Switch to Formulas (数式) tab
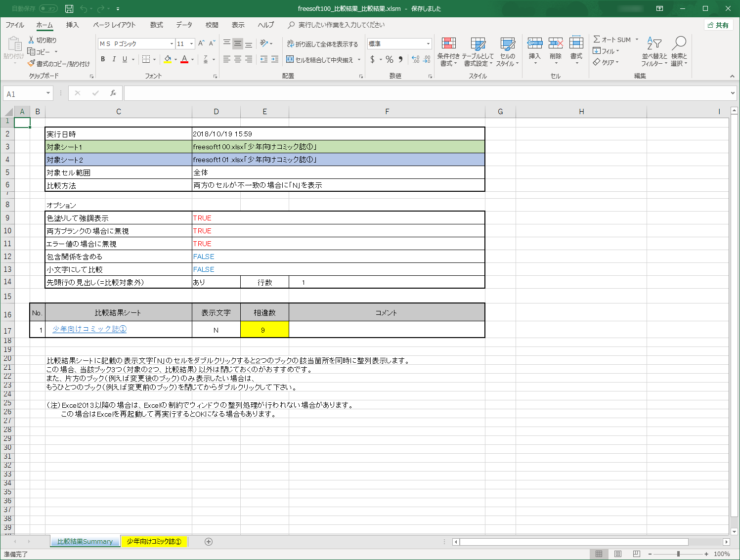The image size is (740, 560). pos(157,25)
